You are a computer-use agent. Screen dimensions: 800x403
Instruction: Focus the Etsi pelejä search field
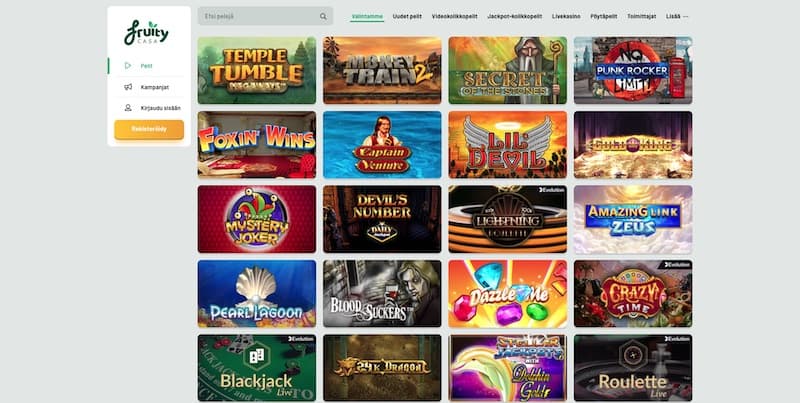tap(265, 16)
